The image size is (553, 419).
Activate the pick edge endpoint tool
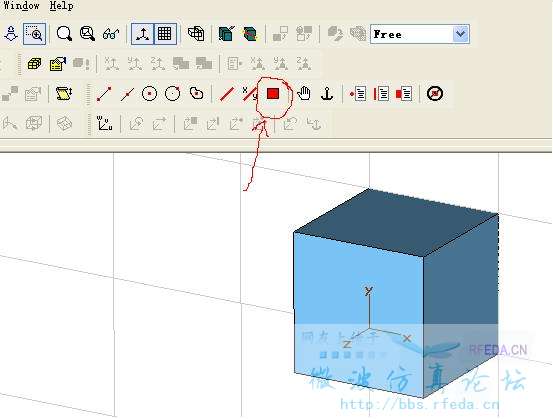pyautogui.click(x=104, y=94)
